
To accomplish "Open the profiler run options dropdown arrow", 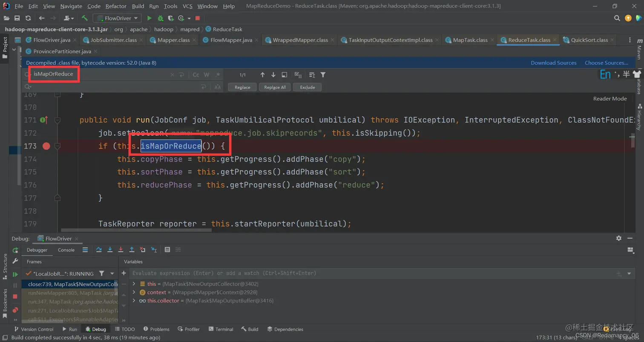I will tap(189, 18).
